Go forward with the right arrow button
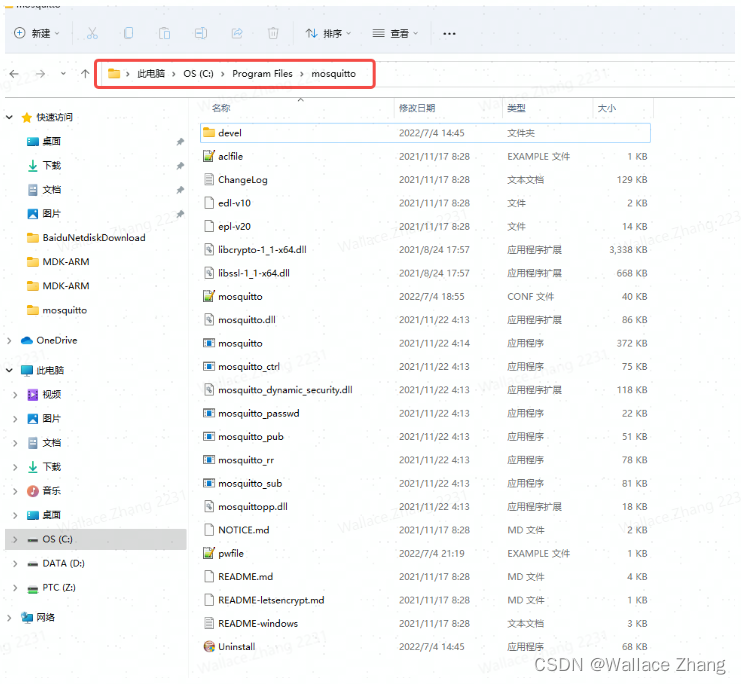Viewport: 741px width, 684px height. (x=41, y=74)
